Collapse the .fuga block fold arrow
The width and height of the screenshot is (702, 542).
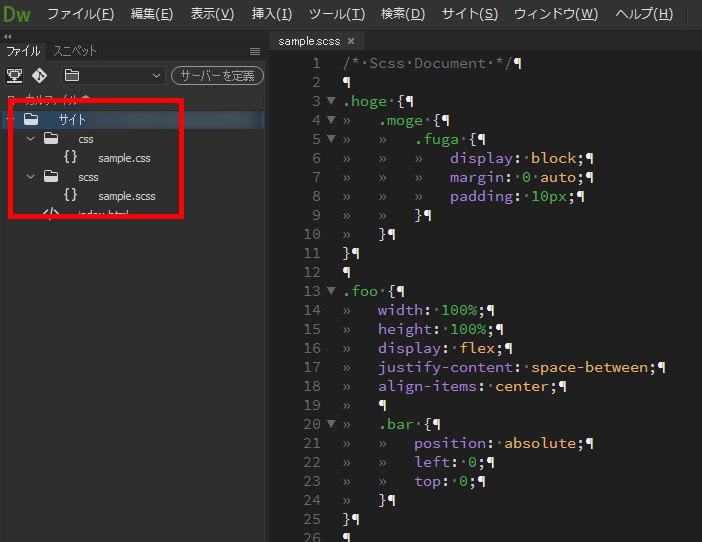pyautogui.click(x=331, y=139)
